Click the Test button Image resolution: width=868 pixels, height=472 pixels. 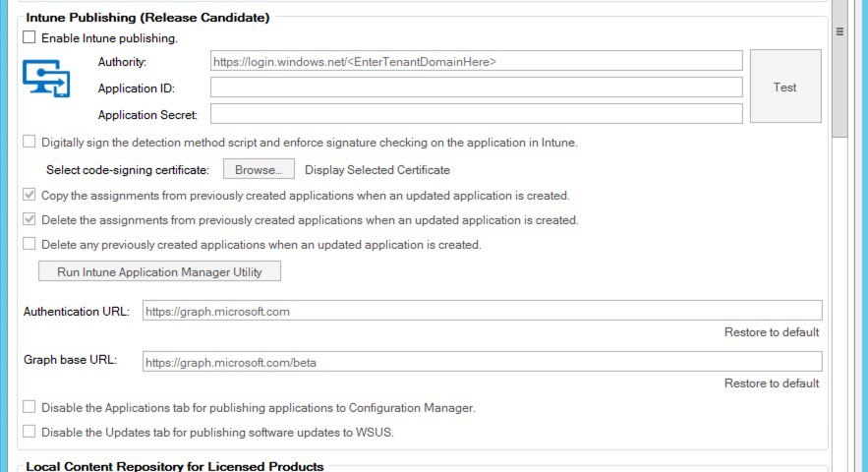coord(785,87)
